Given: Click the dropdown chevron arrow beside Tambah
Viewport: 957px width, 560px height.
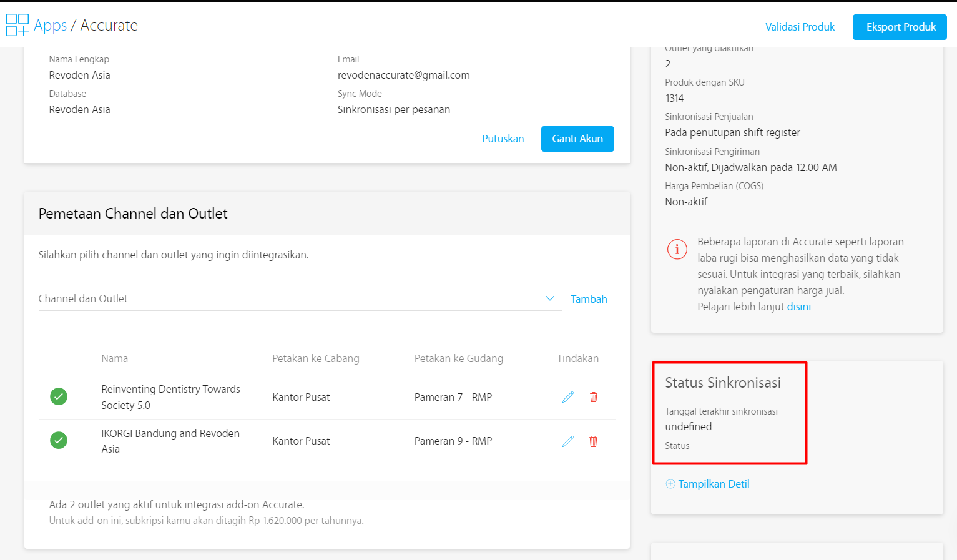Looking at the screenshot, I should tap(549, 298).
